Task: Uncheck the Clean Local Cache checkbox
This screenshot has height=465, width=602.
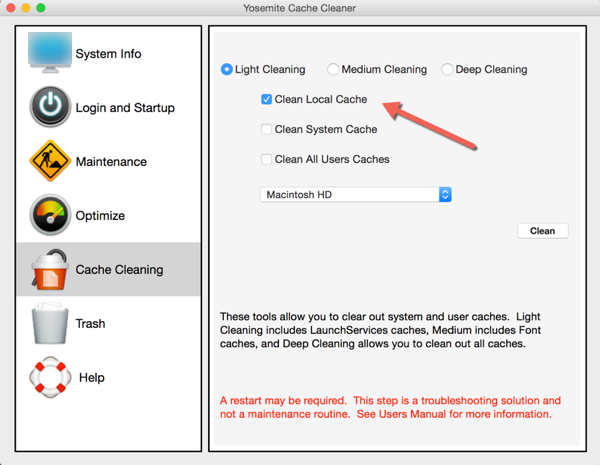Action: coord(266,99)
